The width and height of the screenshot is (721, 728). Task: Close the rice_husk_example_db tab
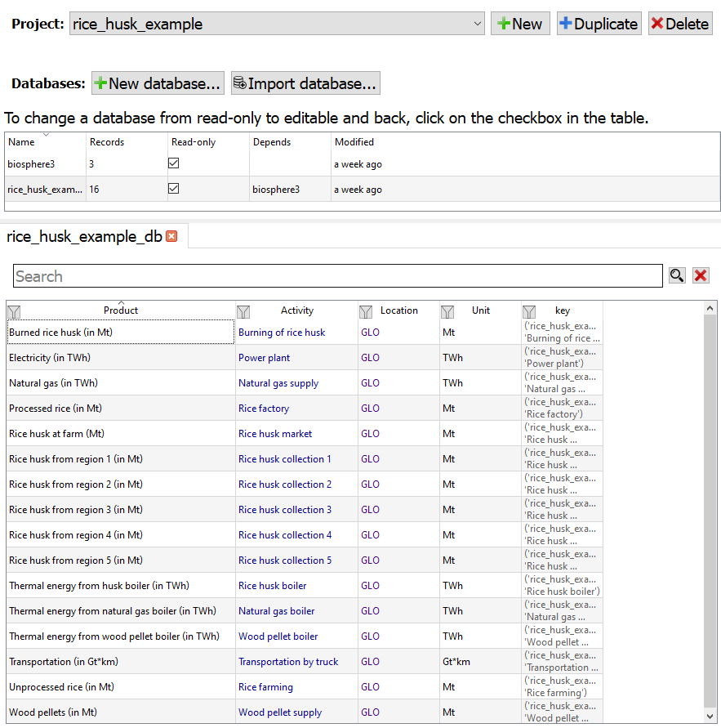click(x=171, y=236)
